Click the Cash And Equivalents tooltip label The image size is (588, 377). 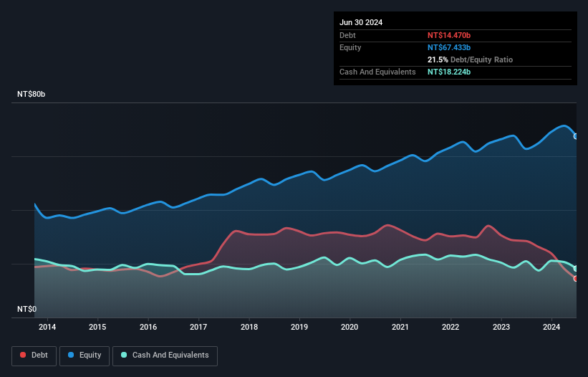[377, 72]
